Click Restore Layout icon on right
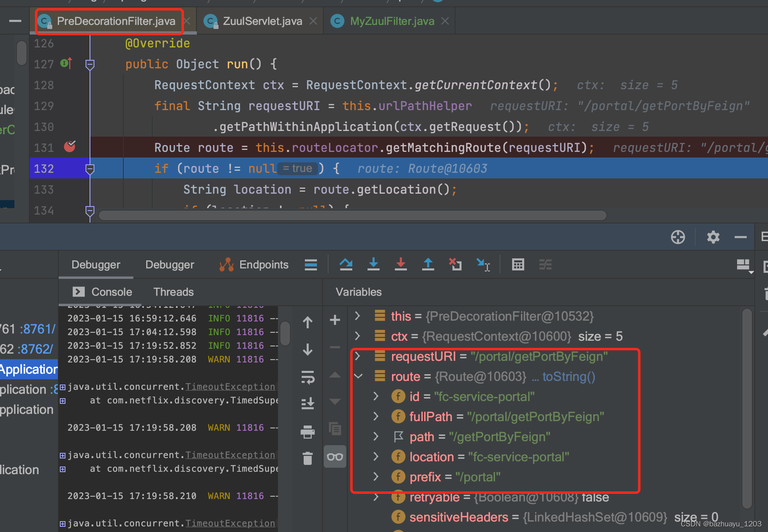Viewport: 768px width, 532px height. pos(744,265)
